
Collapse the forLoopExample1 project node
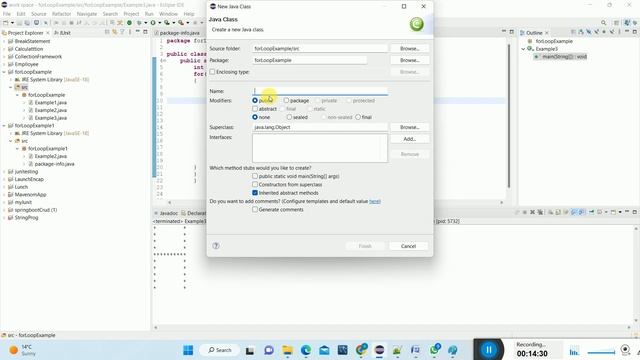coord(4,126)
